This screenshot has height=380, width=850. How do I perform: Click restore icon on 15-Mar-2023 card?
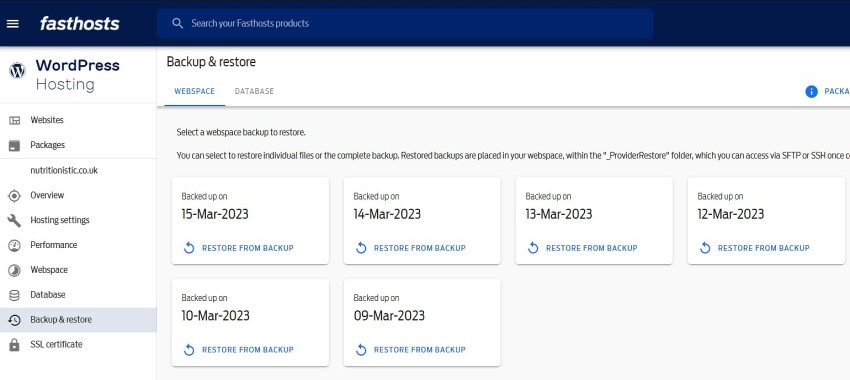189,248
